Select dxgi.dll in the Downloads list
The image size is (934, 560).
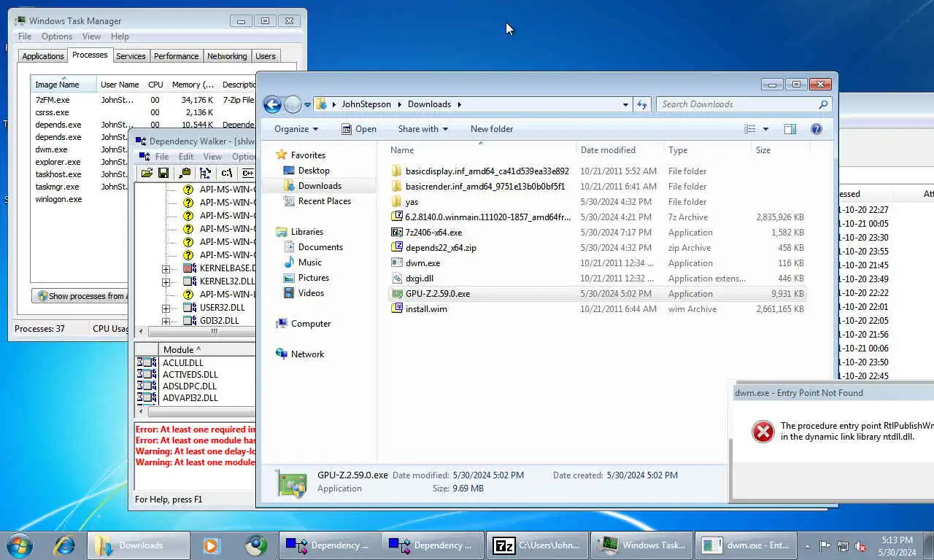[598, 279]
